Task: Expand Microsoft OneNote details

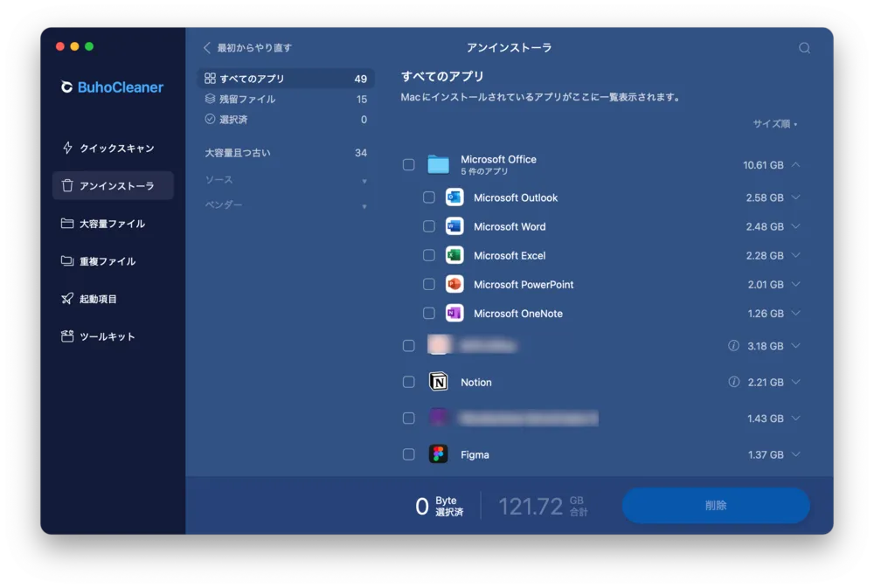Action: 796,314
